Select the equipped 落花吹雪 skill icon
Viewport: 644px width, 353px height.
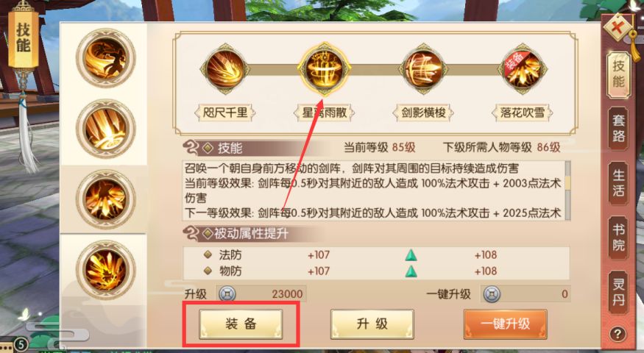[x=522, y=69]
